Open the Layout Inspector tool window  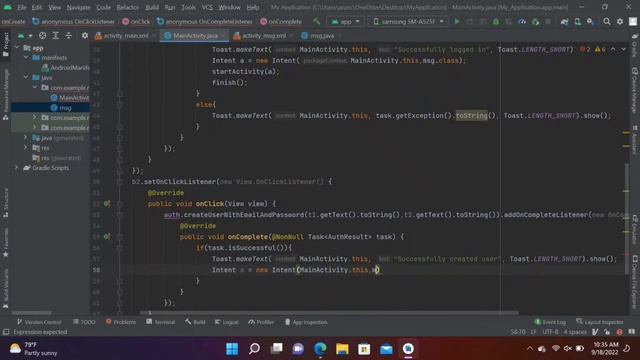point(600,322)
